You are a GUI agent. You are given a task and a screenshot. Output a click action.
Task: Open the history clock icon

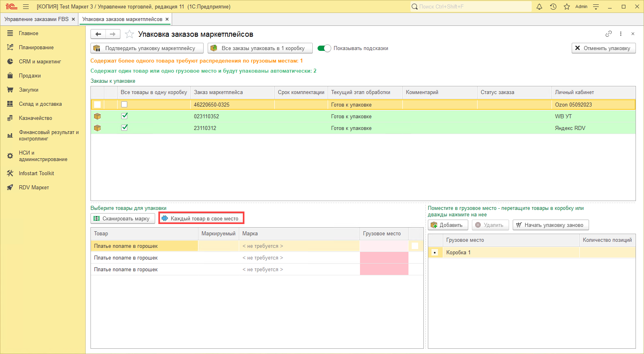[553, 6]
